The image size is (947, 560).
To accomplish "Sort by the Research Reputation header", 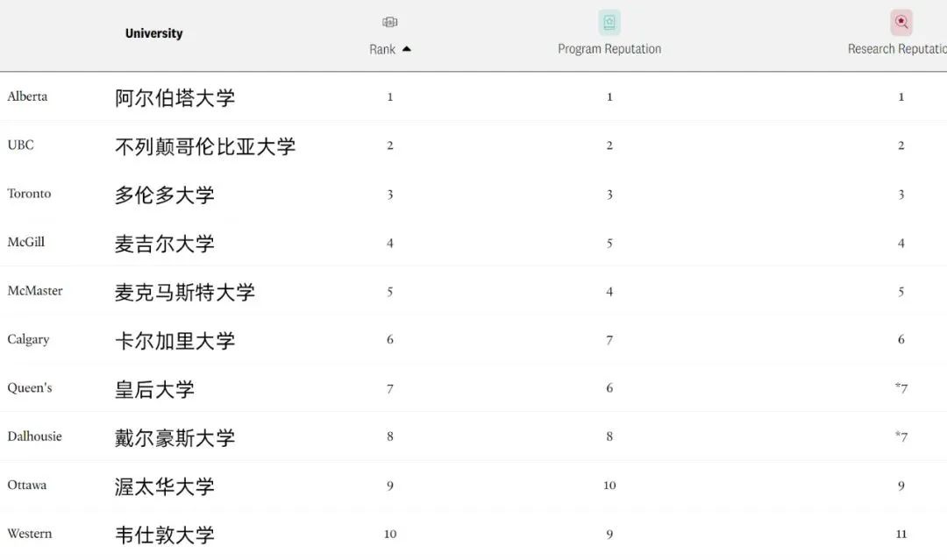I will 896,49.
